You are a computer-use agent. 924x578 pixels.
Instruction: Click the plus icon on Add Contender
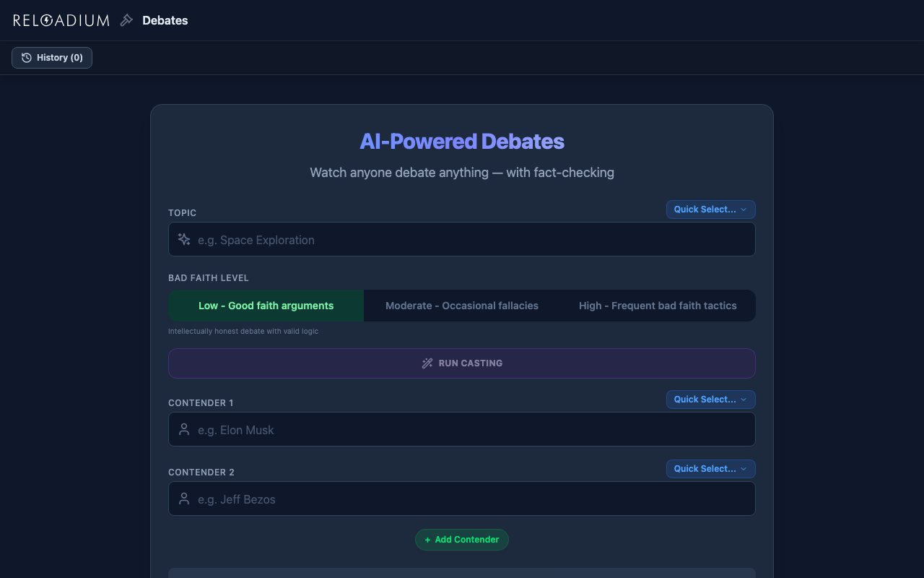click(x=427, y=540)
